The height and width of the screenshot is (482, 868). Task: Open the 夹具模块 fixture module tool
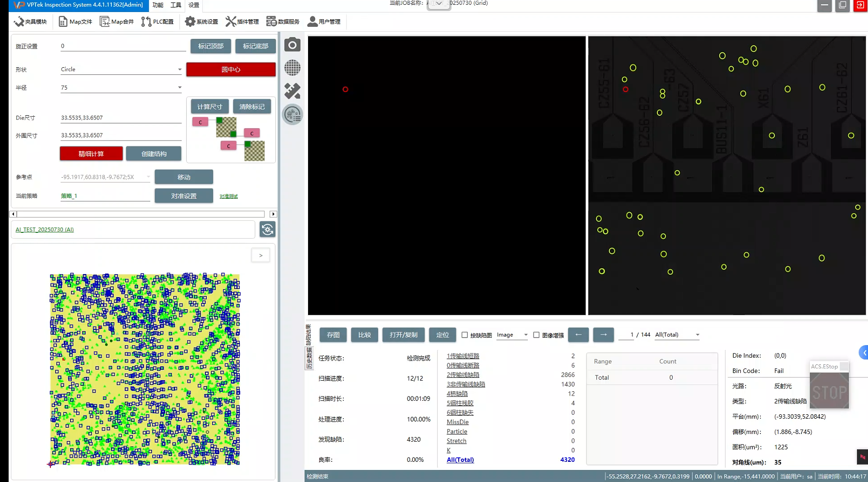coord(30,22)
